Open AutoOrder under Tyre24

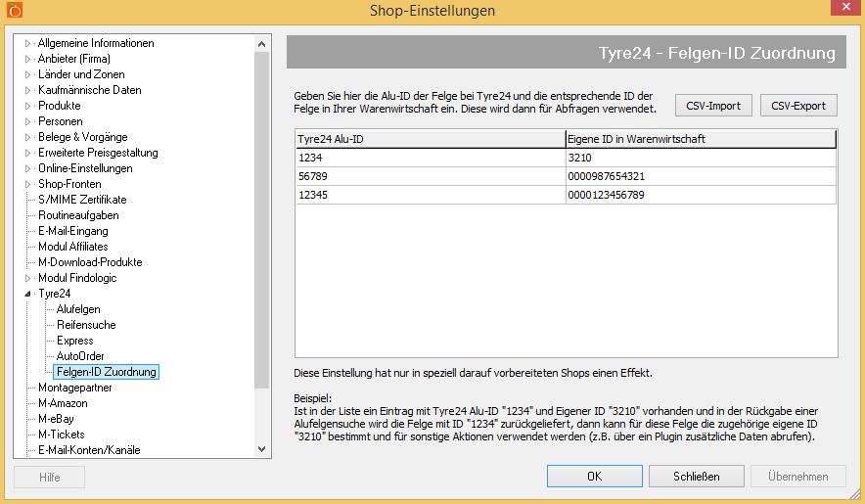[80, 356]
